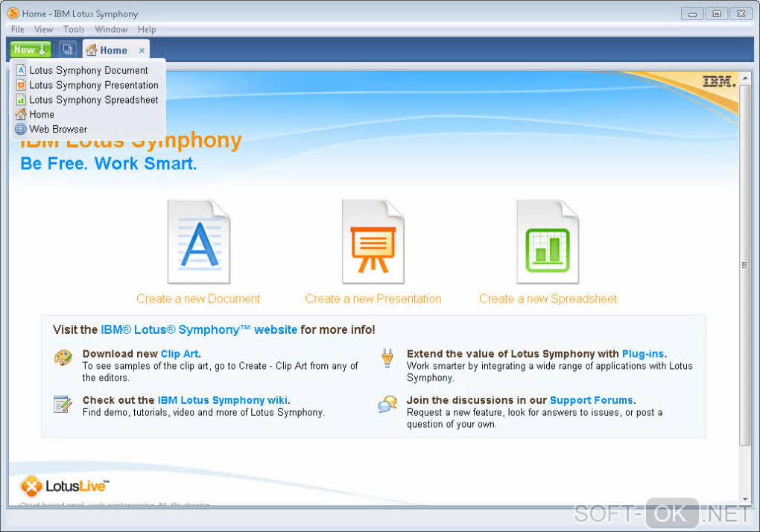The width and height of the screenshot is (760, 532).
Task: Click the Lotus Symphony icon in title bar
Action: point(13,13)
